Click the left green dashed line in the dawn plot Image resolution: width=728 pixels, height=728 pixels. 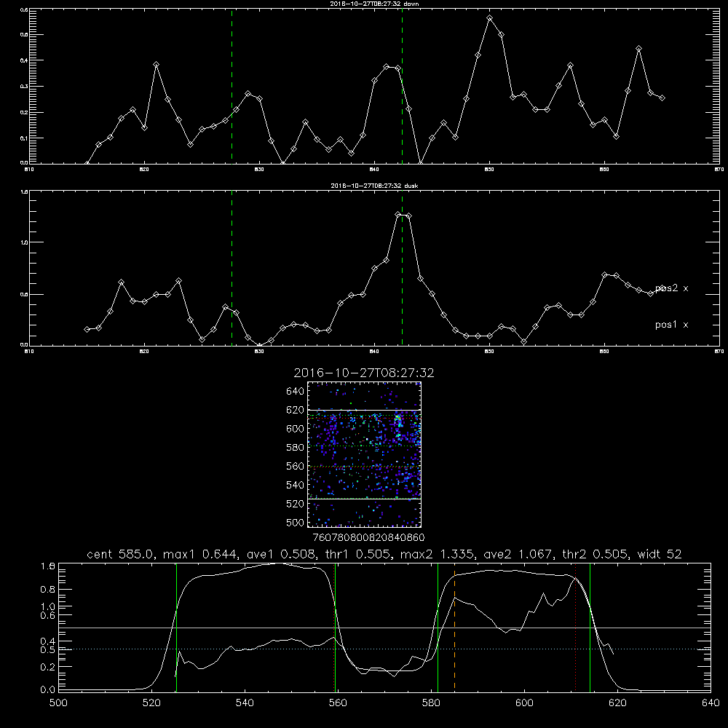(232, 87)
